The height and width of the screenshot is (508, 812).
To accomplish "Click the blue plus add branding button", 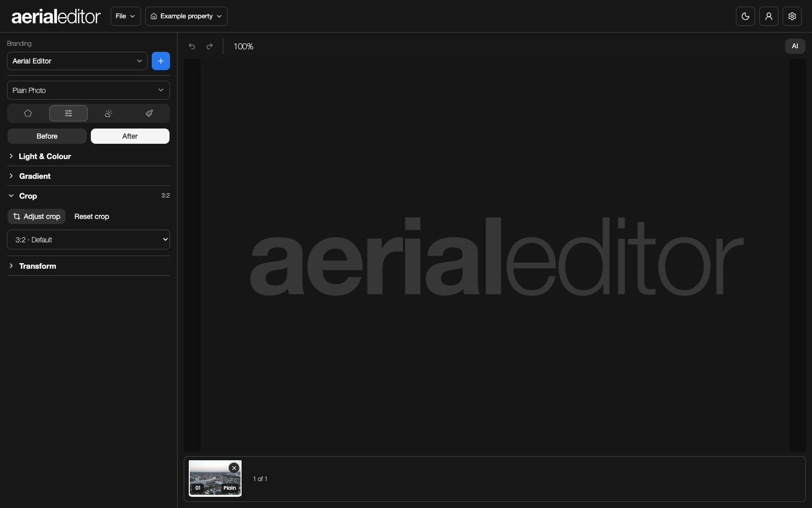I will coord(161,61).
